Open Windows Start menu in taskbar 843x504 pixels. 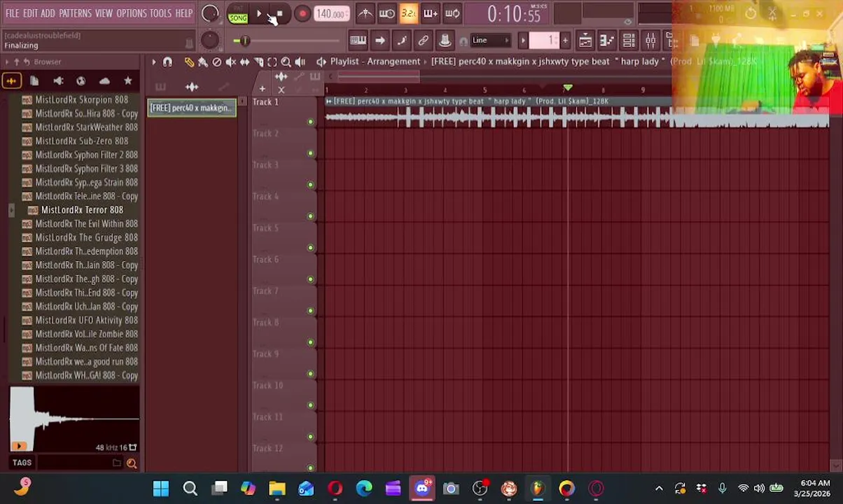pyautogui.click(x=161, y=489)
